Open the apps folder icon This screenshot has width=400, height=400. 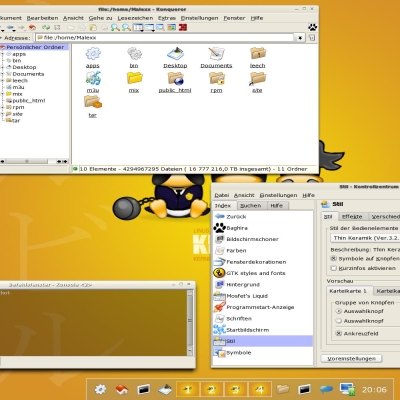93,54
